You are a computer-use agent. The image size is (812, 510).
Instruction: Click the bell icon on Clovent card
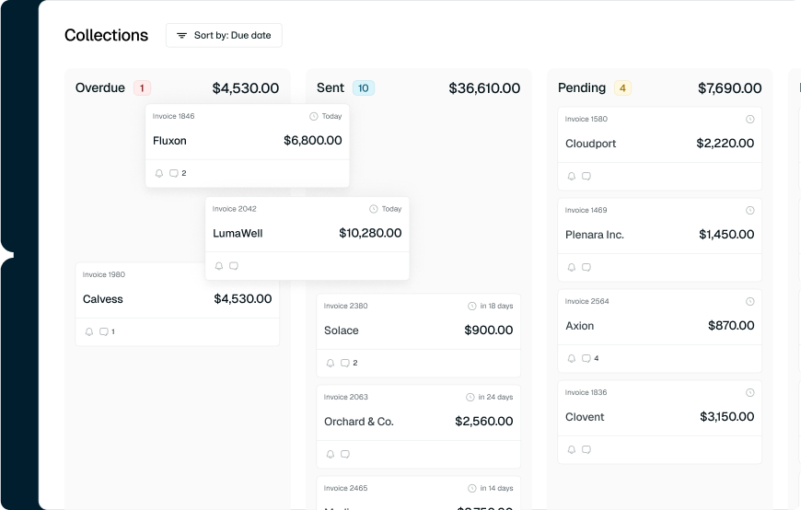(x=572, y=449)
